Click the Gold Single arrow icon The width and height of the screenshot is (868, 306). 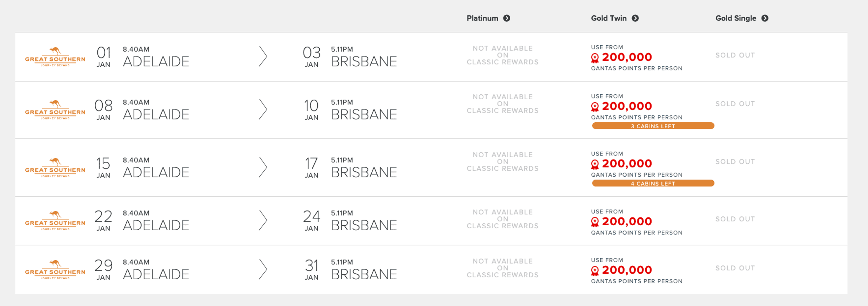[764, 18]
